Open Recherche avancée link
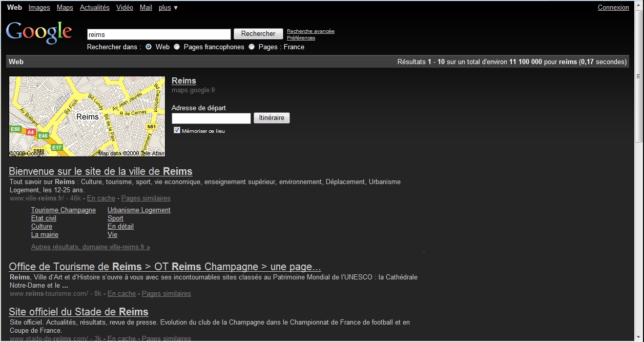The height and width of the screenshot is (342, 644). pyautogui.click(x=310, y=31)
